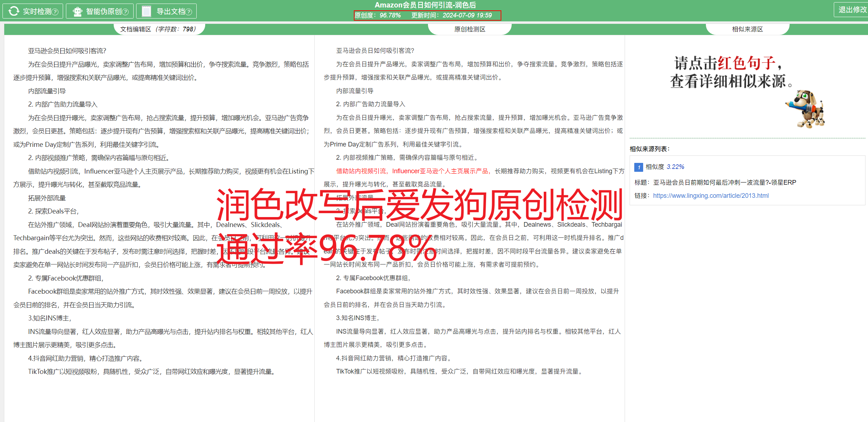The width and height of the screenshot is (868, 422).
Task: Click 2. 内部广告助力流量导入 in detection area
Action: 371,104
